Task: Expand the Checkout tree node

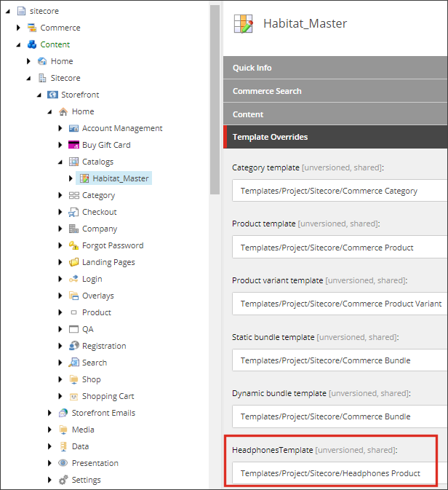Action: (60, 212)
